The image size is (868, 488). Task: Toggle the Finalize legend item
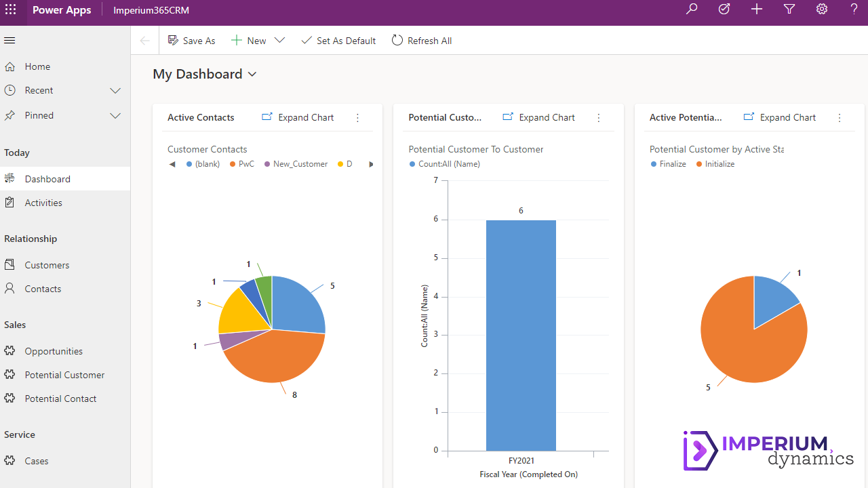tap(669, 164)
